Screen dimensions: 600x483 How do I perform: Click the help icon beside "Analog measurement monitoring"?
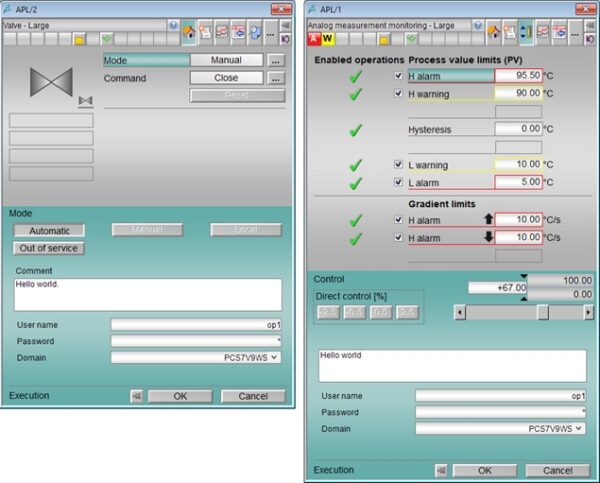478,26
